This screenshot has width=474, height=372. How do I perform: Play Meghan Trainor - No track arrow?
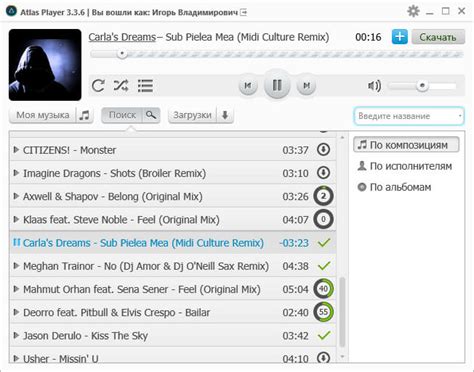coord(16,266)
